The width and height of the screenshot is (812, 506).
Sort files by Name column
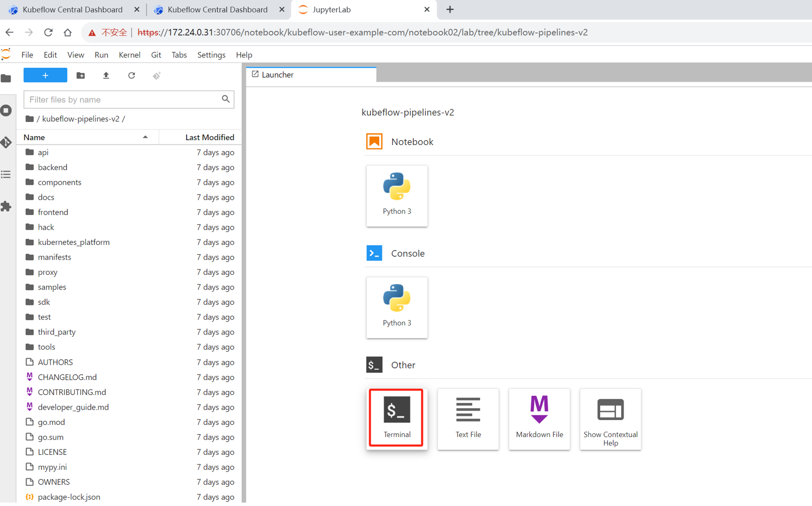(x=88, y=137)
